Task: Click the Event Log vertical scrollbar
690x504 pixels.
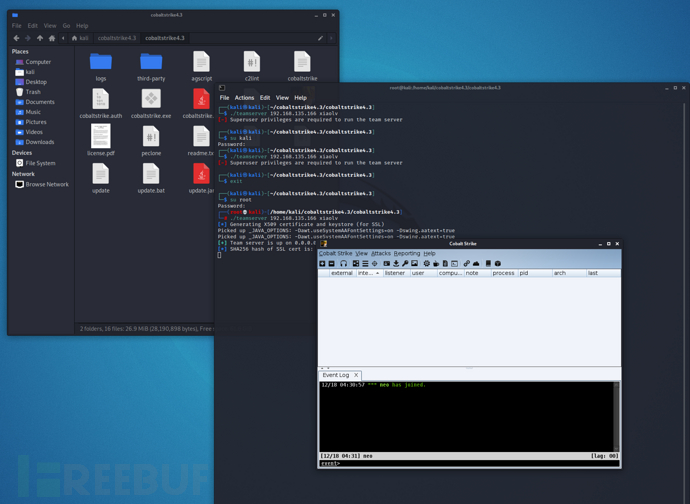Action: pos(616,415)
